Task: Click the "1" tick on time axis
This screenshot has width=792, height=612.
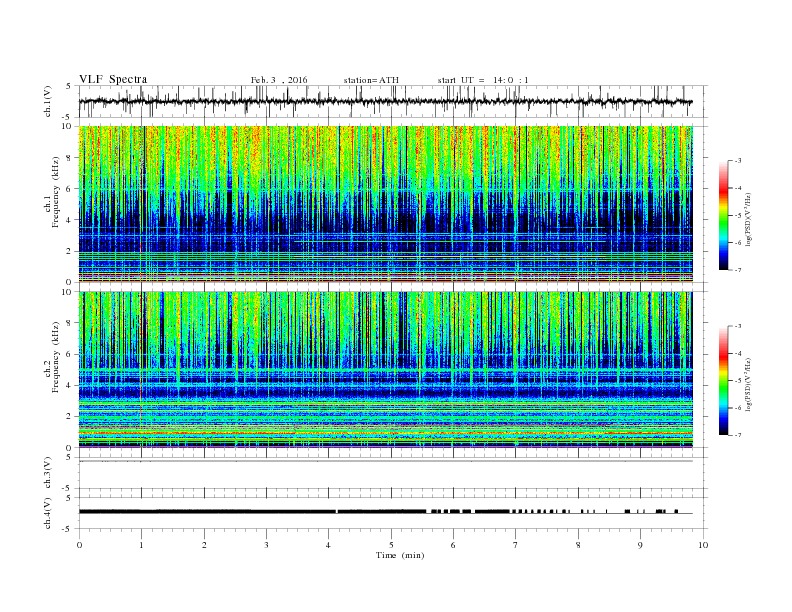Action: point(141,545)
